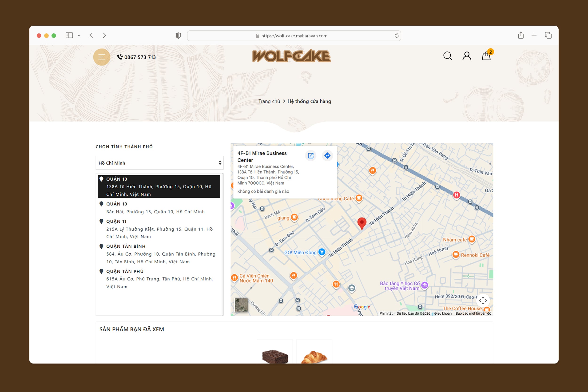Go to Trang chủ breadcrumb link
The height and width of the screenshot is (392, 588).
(x=269, y=101)
